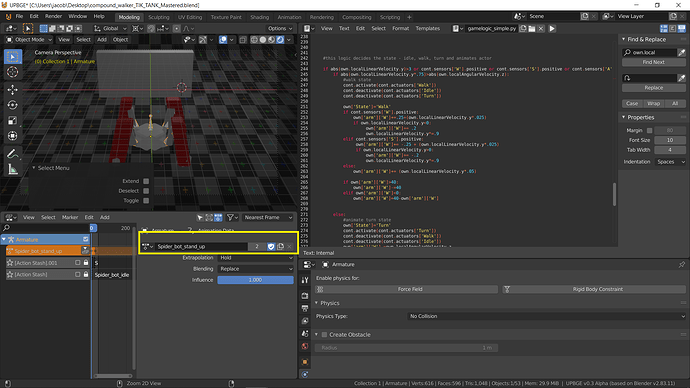This screenshot has width=690, height=388.
Task: Collapse the Find & Replace panel
Action: [x=624, y=40]
